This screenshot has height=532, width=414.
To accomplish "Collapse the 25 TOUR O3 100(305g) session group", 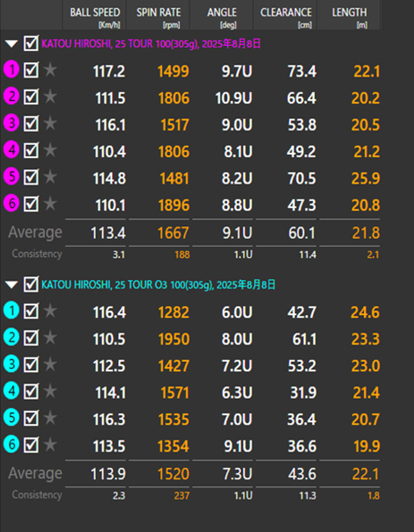I will pos(11,285).
